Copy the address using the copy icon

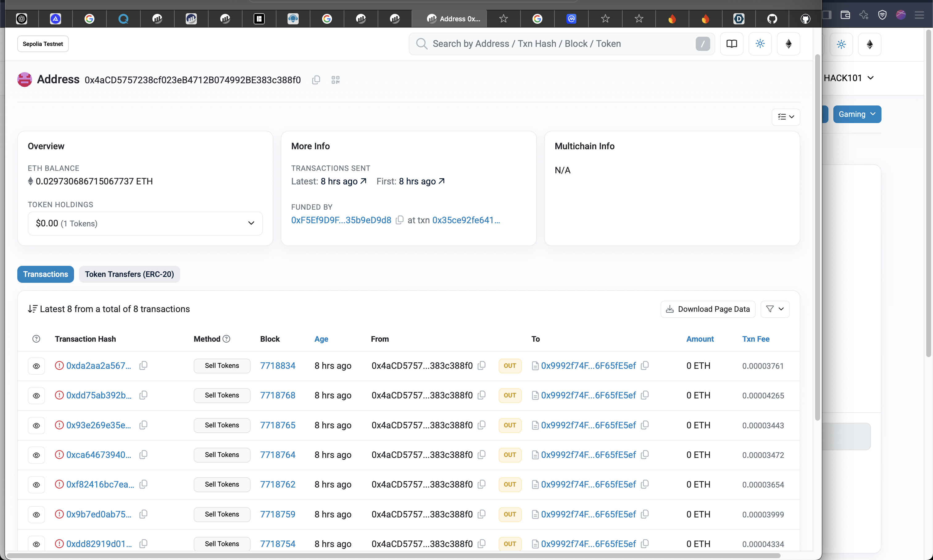[316, 80]
